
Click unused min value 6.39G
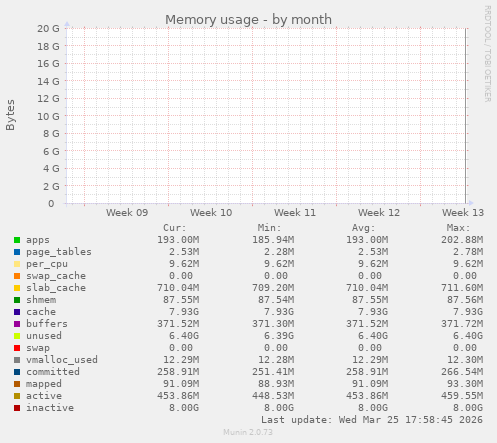click(x=279, y=336)
